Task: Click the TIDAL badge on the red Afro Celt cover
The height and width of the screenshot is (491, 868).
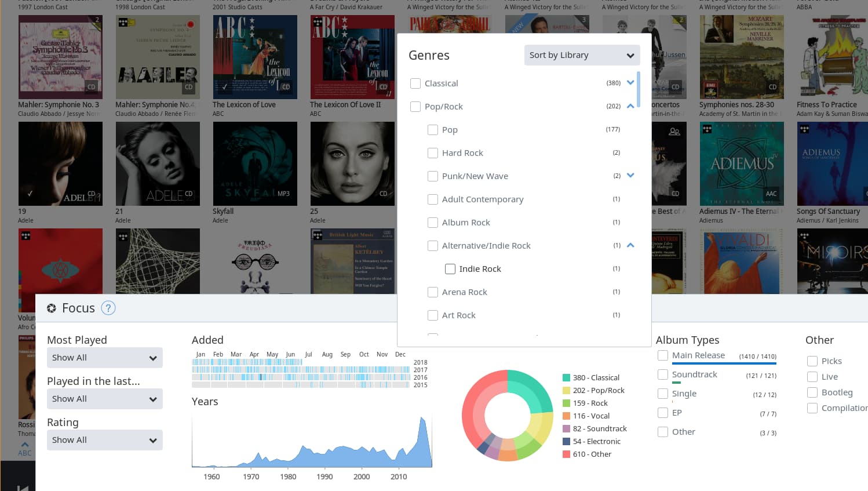Action: (x=25, y=235)
